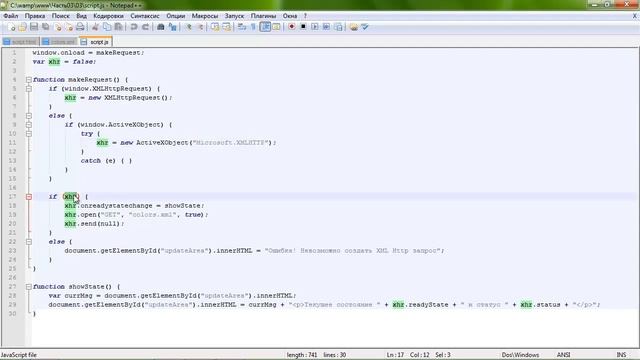The height and width of the screenshot is (360, 640).
Task: Redo the edit using the Redo icon
Action: 145,27
